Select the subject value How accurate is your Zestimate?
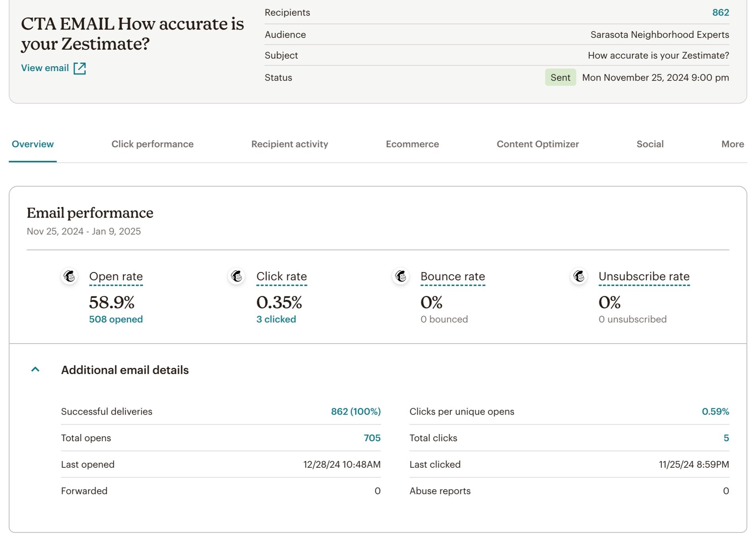Image resolution: width=756 pixels, height=542 pixels. pyautogui.click(x=658, y=55)
